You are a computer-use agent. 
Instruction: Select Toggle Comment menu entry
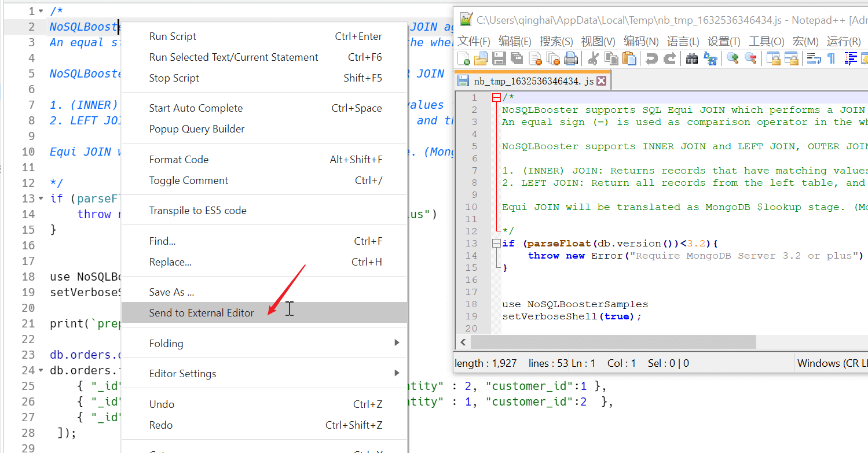[x=265, y=181]
